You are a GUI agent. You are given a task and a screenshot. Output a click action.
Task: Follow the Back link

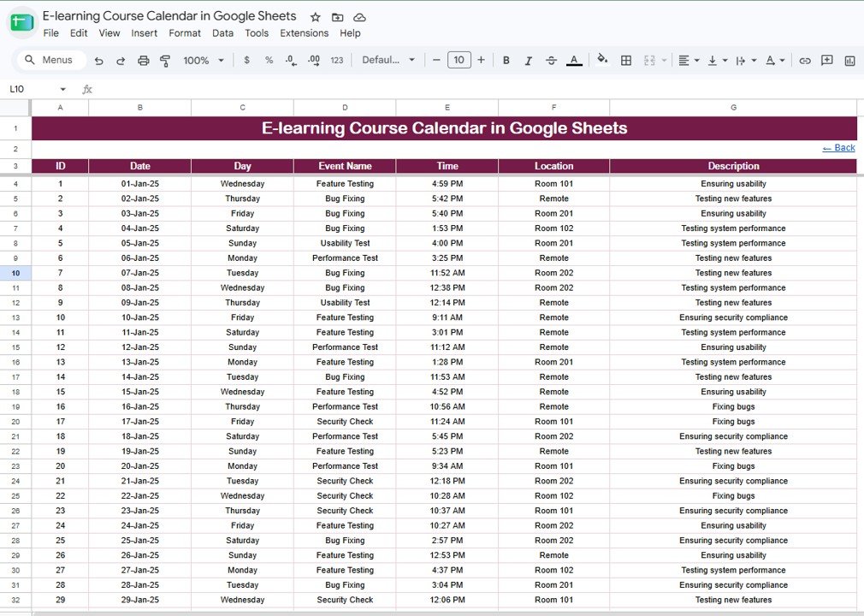point(838,148)
